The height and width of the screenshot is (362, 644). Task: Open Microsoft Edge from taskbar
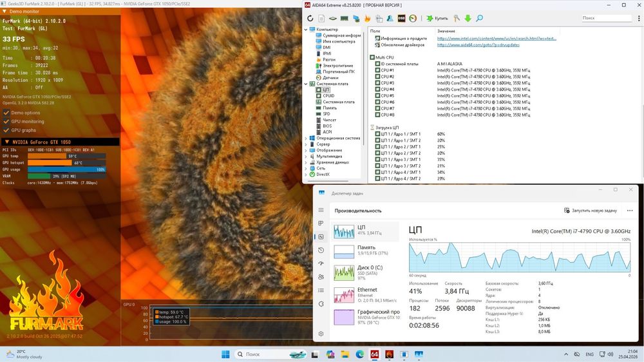(360, 354)
